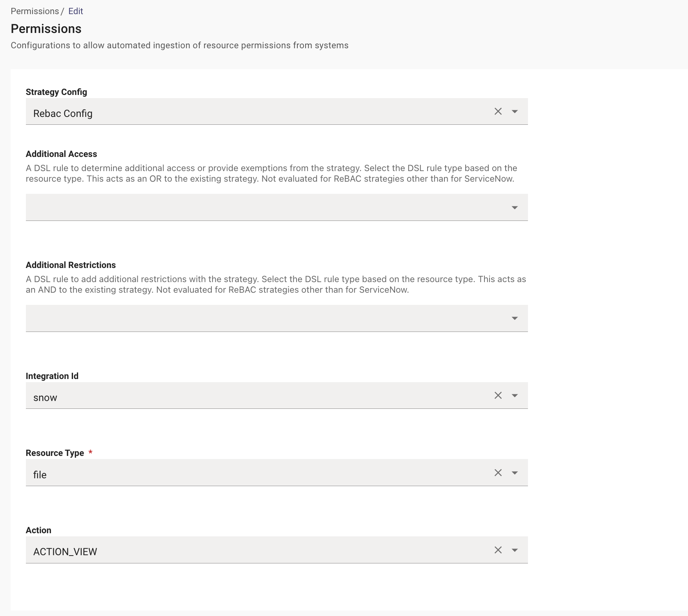This screenshot has width=688, height=616.
Task: Click the ACTION_VIEW field text
Action: [65, 552]
